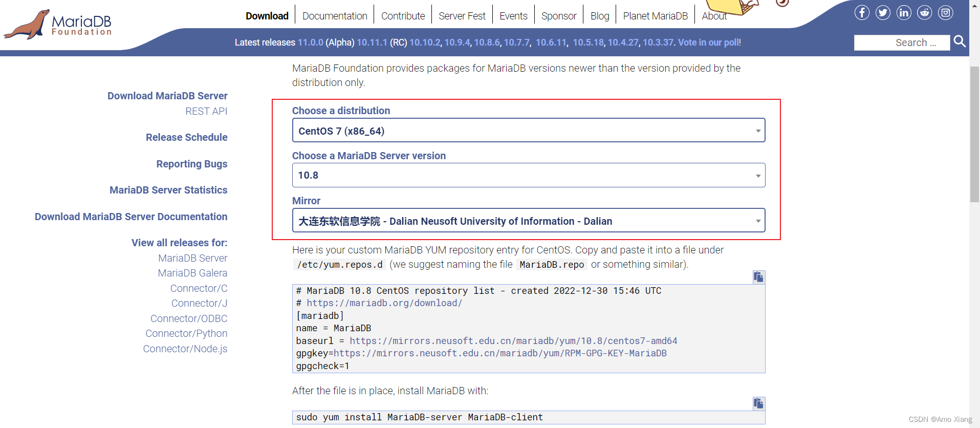View releases for Connector/J
The image size is (980, 428).
(200, 303)
